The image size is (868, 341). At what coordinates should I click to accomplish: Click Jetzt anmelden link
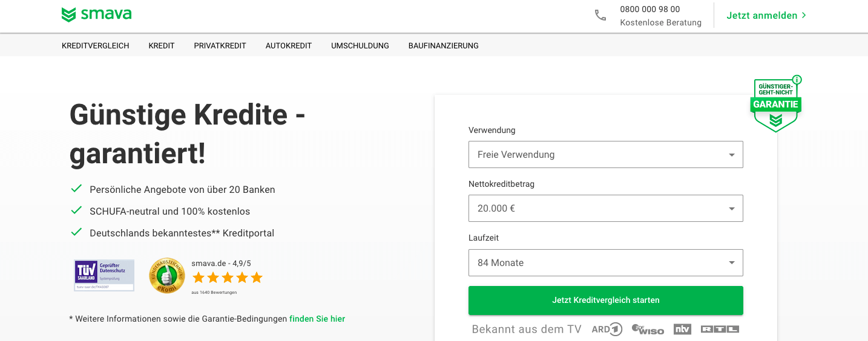click(766, 16)
